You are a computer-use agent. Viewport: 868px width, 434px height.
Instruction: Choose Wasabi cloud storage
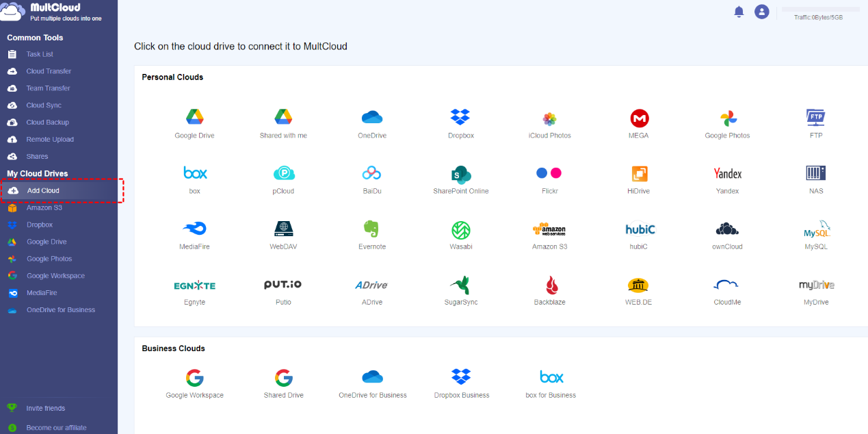click(461, 235)
